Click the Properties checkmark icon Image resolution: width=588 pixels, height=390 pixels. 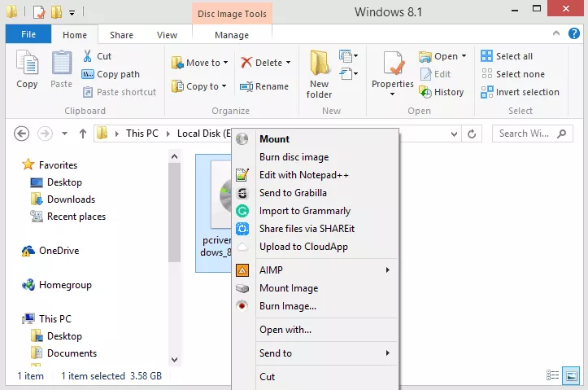393,63
